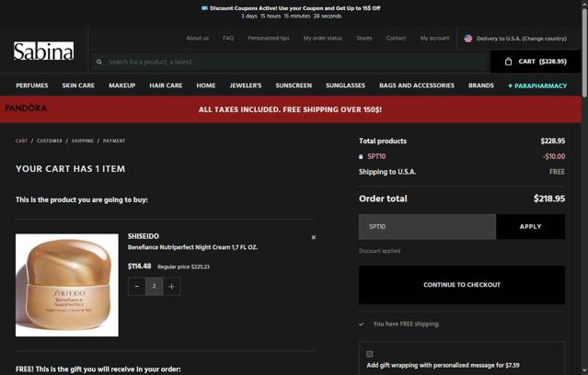Click the Regular price $225.23 text
This screenshot has width=588, height=375.
point(183,267)
